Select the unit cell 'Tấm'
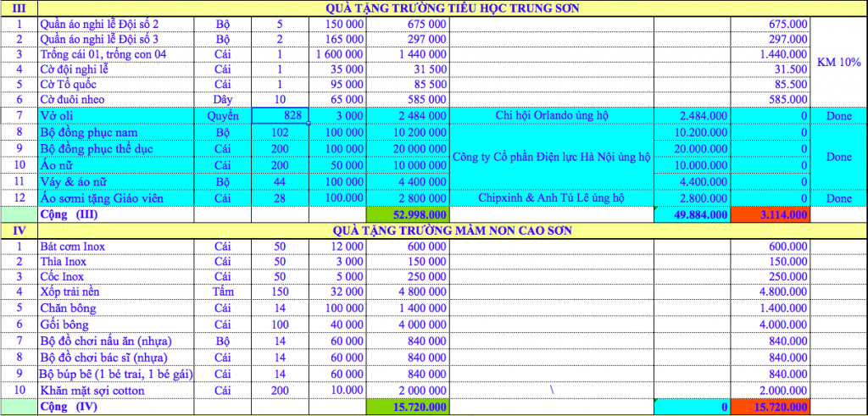This screenshot has height=416, width=868. 223,291
